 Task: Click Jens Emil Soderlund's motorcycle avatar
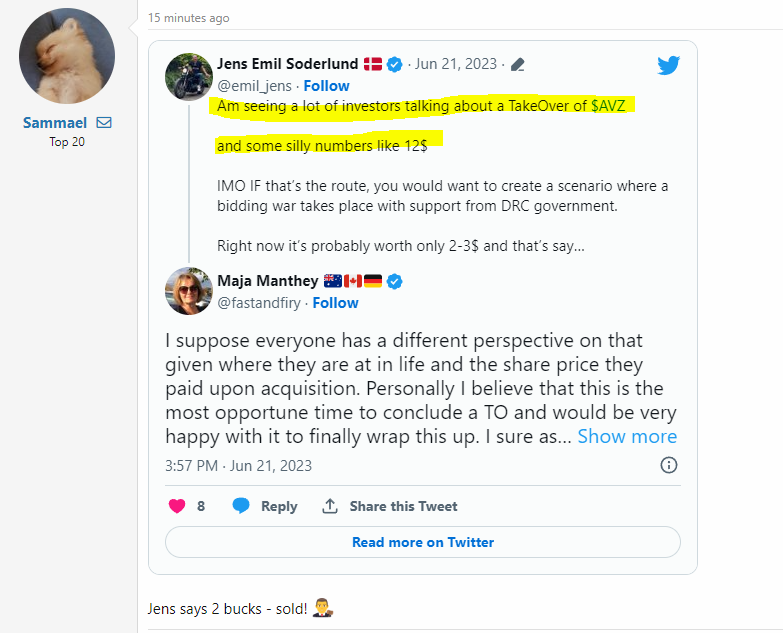tap(188, 75)
